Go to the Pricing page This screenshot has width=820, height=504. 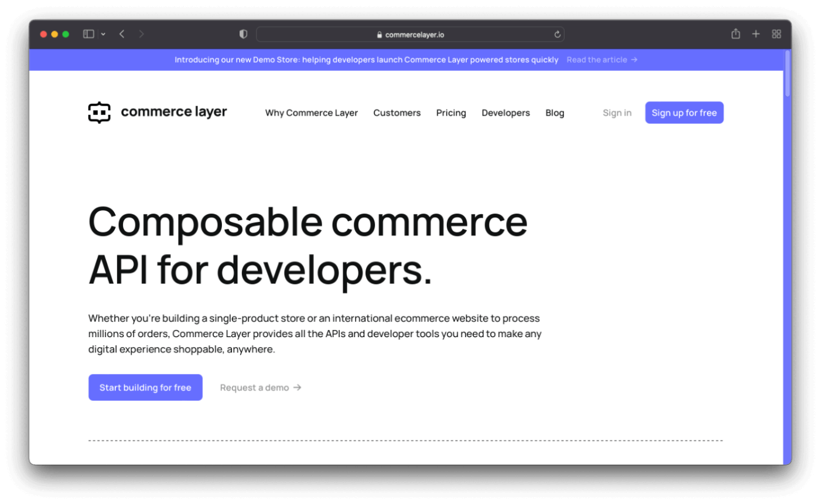tap(451, 113)
